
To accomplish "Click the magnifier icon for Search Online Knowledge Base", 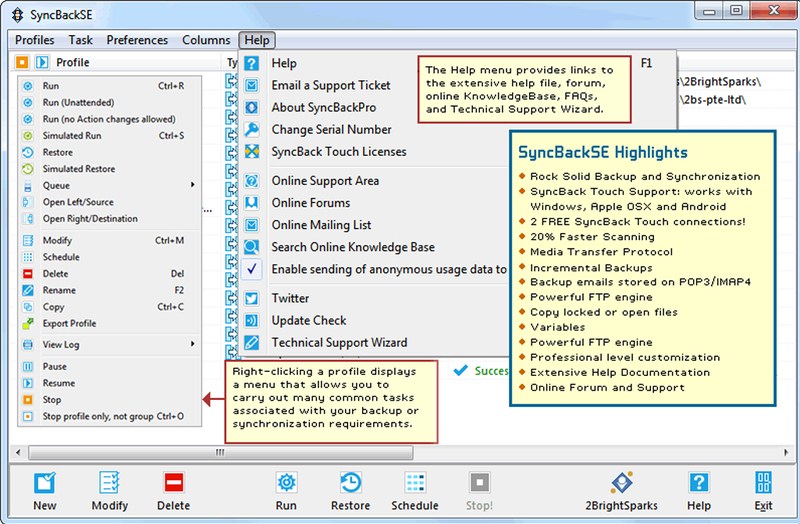I will (252, 247).
